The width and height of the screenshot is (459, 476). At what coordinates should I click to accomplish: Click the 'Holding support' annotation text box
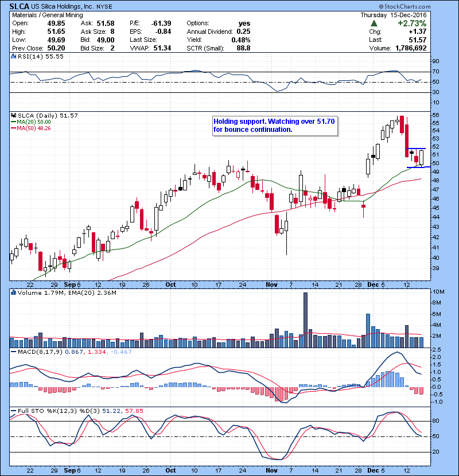click(x=274, y=126)
